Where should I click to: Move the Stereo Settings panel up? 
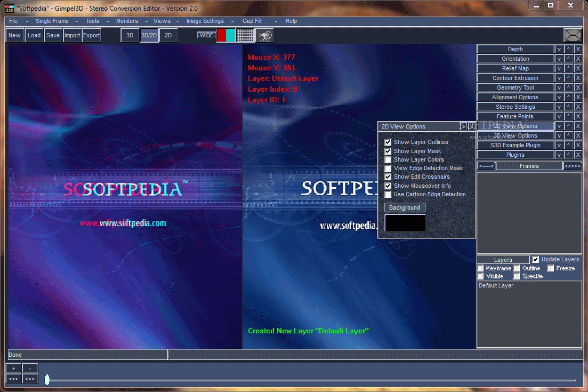pyautogui.click(x=568, y=107)
